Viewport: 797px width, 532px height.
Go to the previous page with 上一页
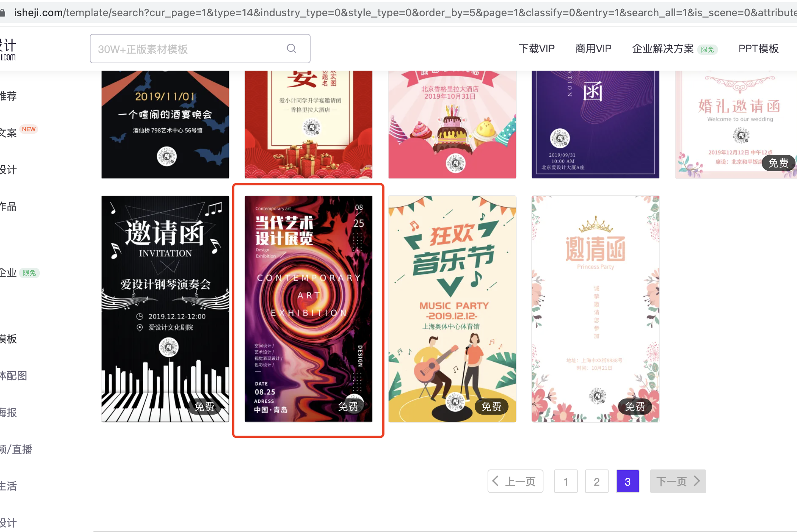pyautogui.click(x=515, y=481)
